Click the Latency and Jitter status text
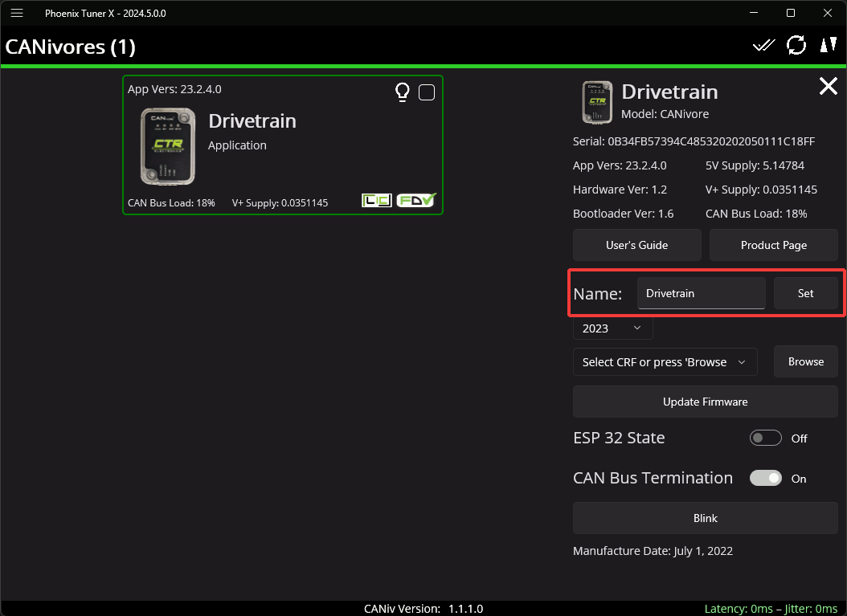The width and height of the screenshot is (847, 616). click(771, 609)
